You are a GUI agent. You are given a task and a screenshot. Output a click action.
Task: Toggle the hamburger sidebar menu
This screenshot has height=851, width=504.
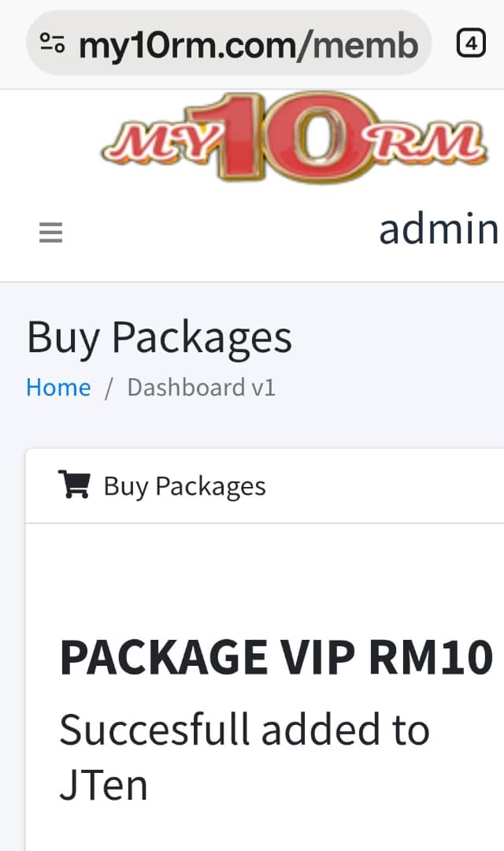pos(50,232)
